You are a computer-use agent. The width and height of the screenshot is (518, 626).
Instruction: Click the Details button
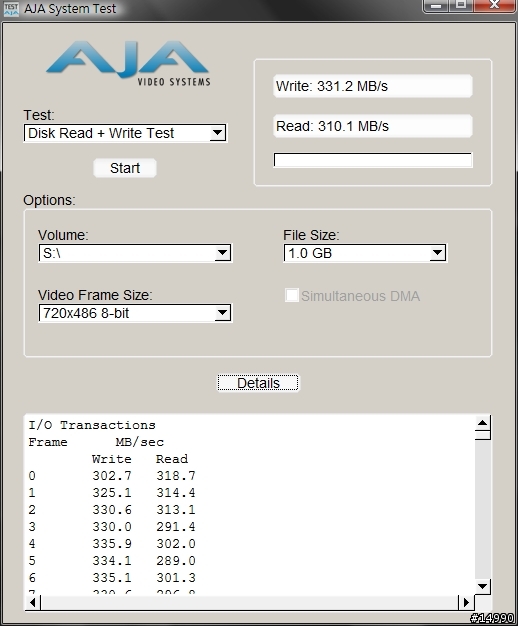258,383
